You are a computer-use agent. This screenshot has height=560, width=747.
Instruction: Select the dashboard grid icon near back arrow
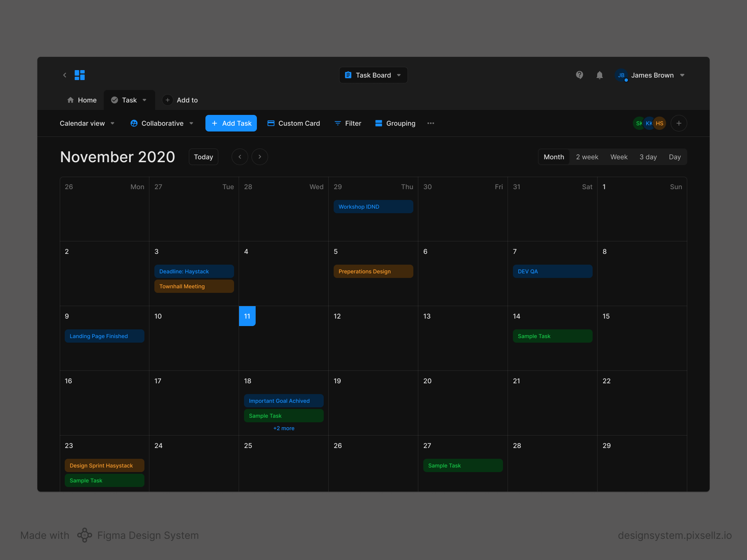point(80,75)
